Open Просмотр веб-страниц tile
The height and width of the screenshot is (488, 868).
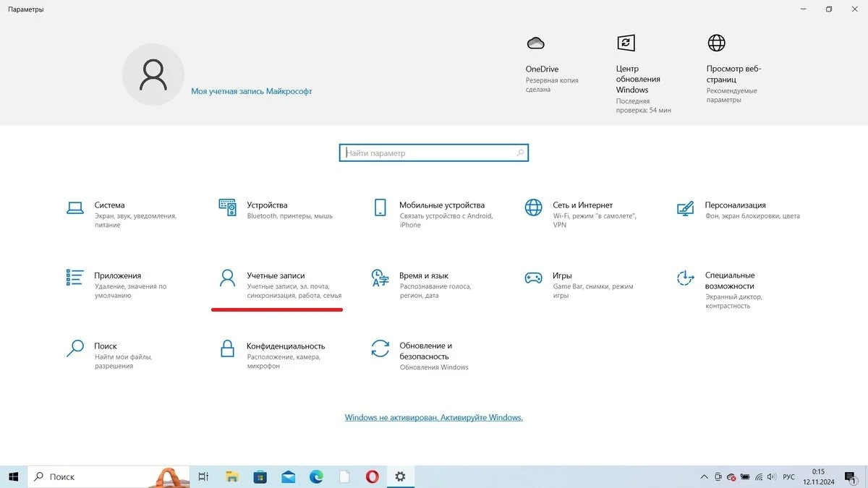[734, 69]
